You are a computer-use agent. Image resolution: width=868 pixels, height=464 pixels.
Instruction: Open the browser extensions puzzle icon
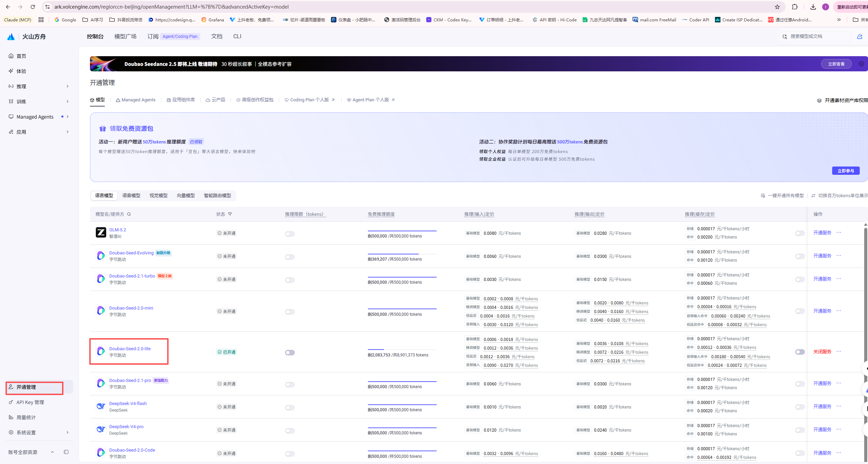(795, 7)
